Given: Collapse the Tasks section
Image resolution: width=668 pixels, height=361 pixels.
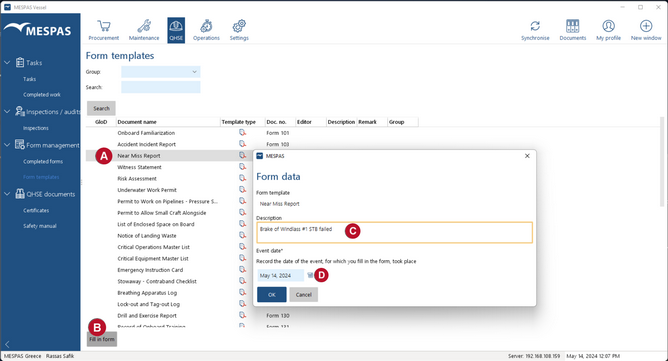Looking at the screenshot, I should pyautogui.click(x=7, y=63).
